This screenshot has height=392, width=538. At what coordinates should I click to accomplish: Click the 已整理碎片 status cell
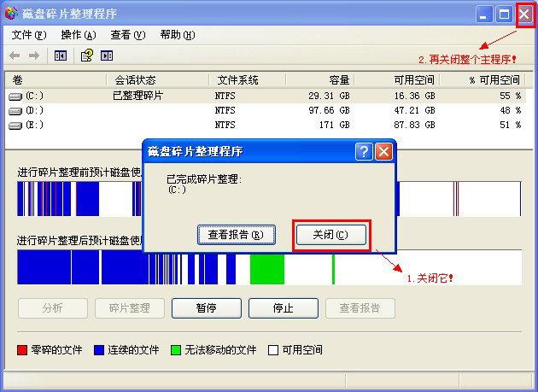click(x=137, y=96)
